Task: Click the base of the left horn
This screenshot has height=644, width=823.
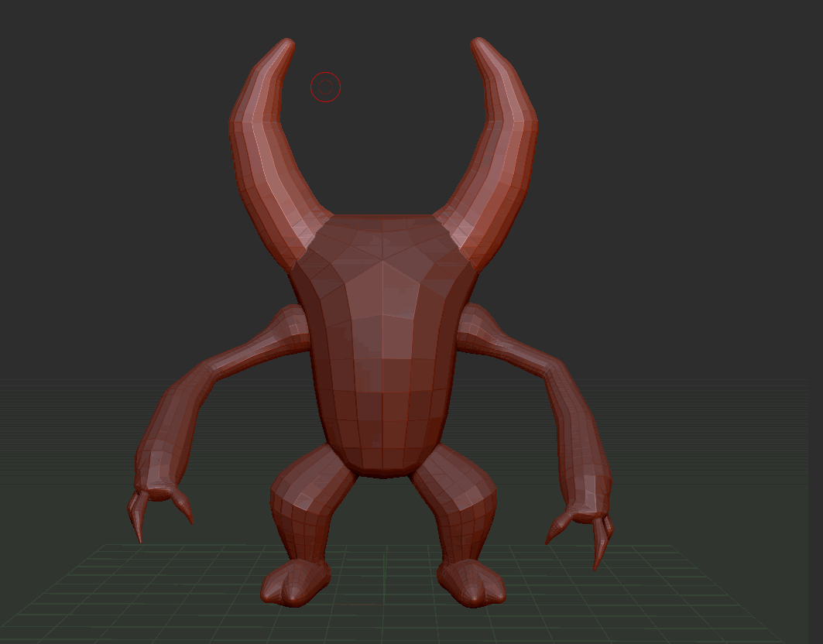Action: [306, 232]
